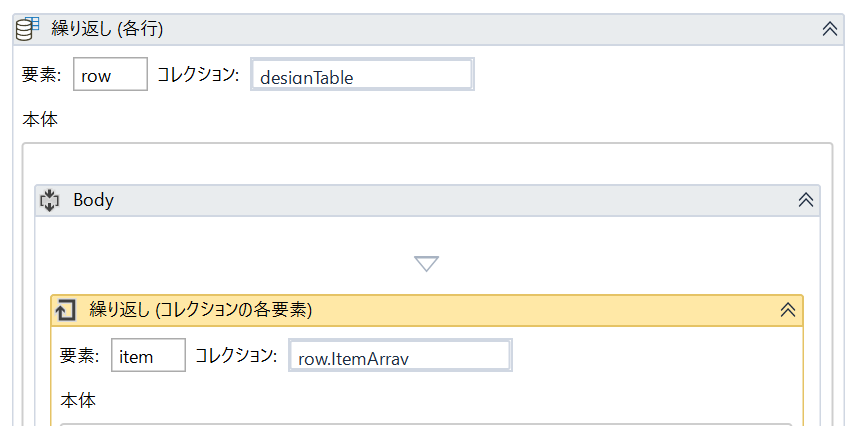The image size is (856, 426).
Task: Edit the designTable collection field
Action: (x=362, y=75)
